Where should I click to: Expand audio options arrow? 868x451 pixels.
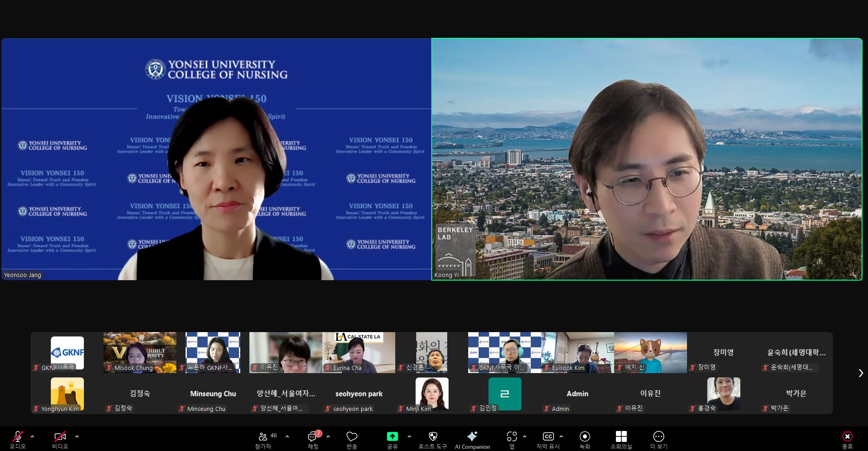pyautogui.click(x=32, y=436)
